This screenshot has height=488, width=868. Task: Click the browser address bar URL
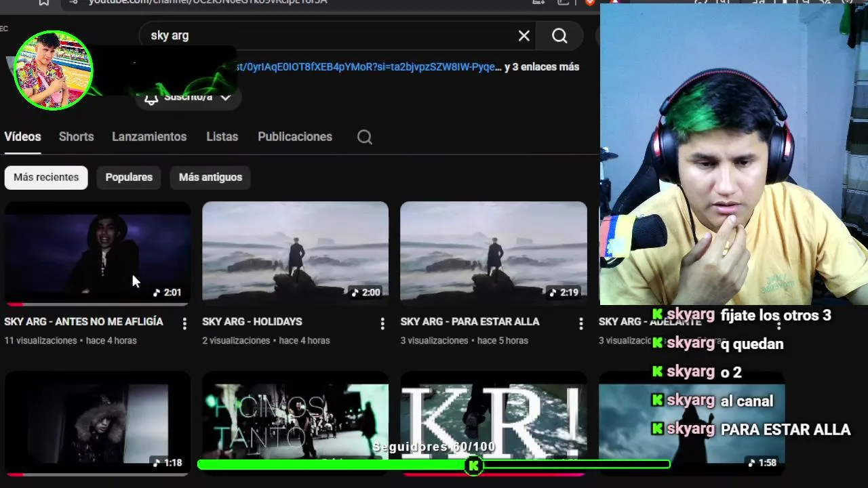pyautogui.click(x=208, y=2)
